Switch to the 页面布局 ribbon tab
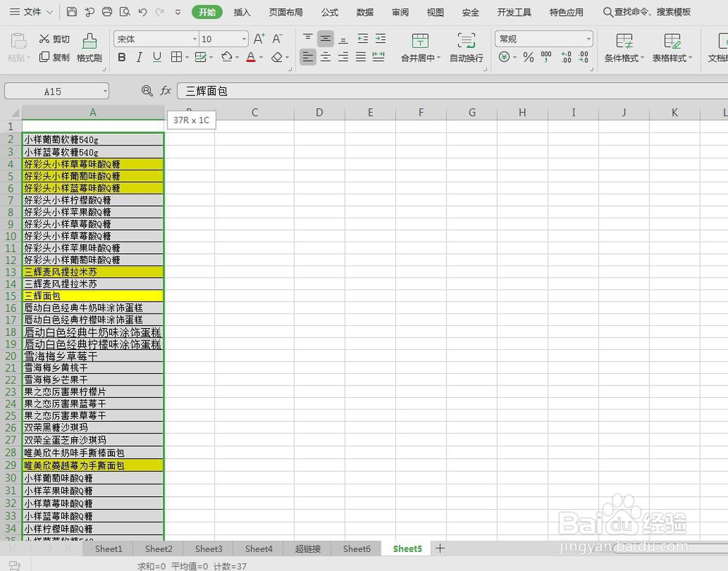This screenshot has height=571, width=728. point(286,12)
